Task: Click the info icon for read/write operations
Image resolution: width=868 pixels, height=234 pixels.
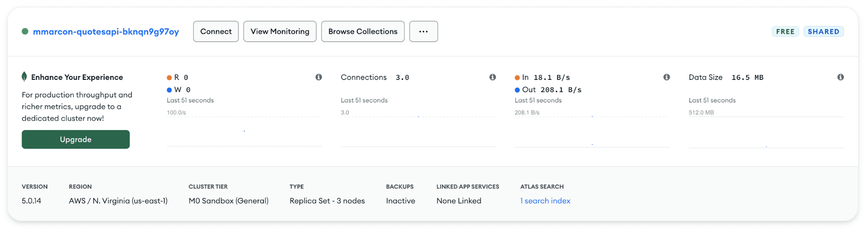Action: click(x=319, y=77)
